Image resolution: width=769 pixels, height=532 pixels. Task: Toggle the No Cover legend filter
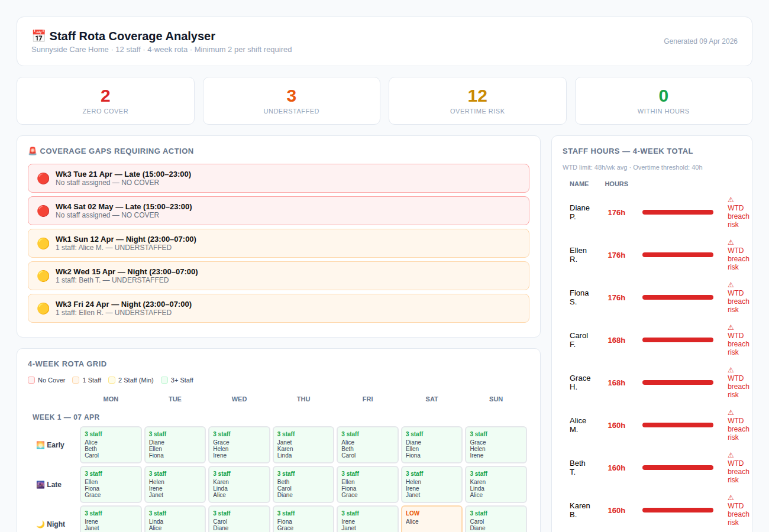tap(31, 380)
